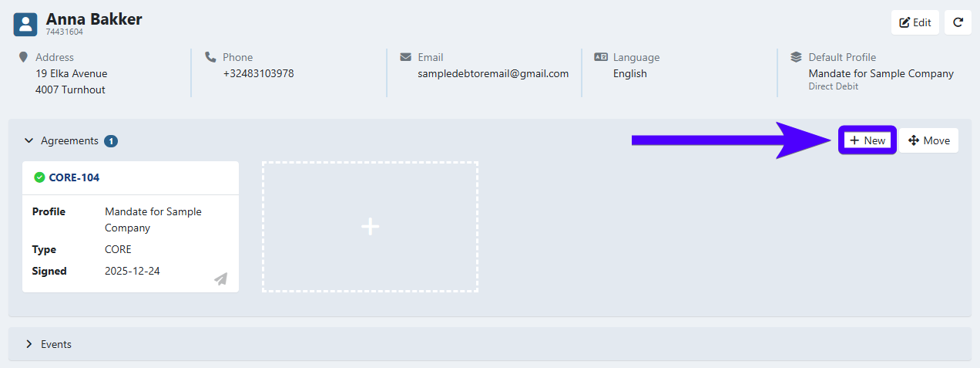
Task: Select the Anna Bakker name heading
Action: [94, 19]
